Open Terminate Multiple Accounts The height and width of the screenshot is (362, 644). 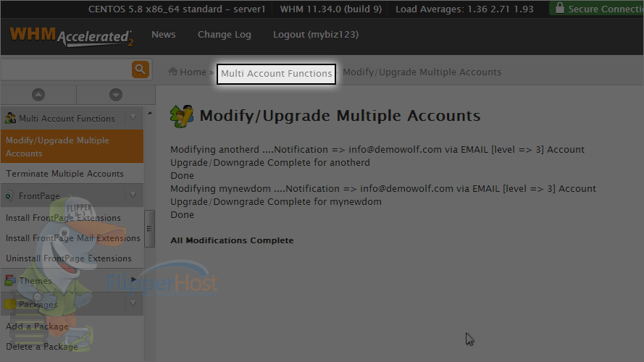click(64, 174)
